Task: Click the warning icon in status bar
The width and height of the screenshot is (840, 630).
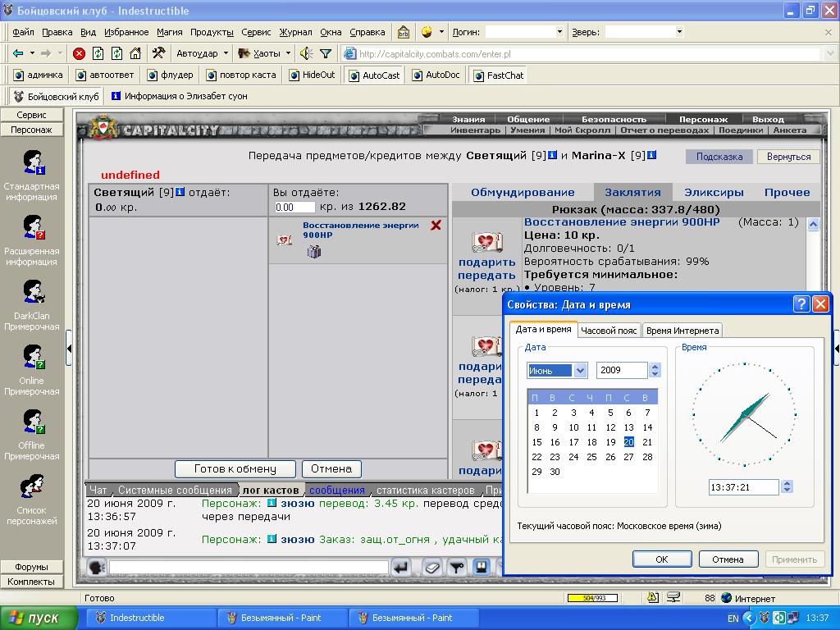Action: (652, 597)
